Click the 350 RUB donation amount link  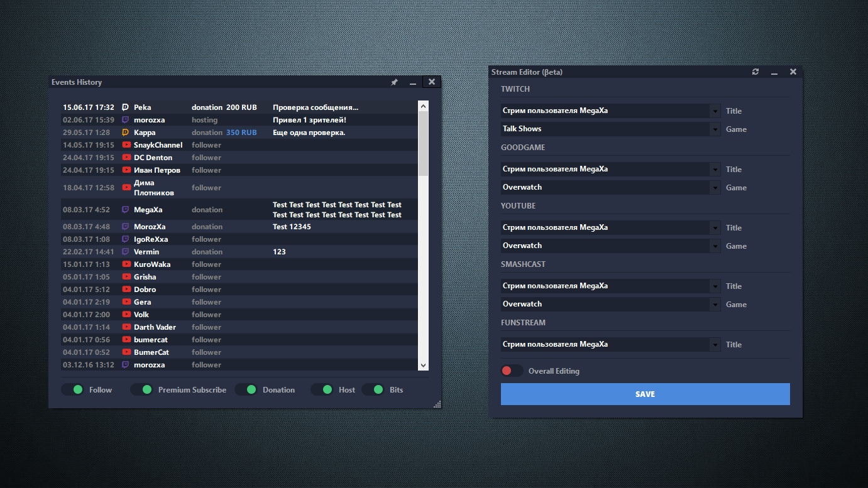point(241,133)
